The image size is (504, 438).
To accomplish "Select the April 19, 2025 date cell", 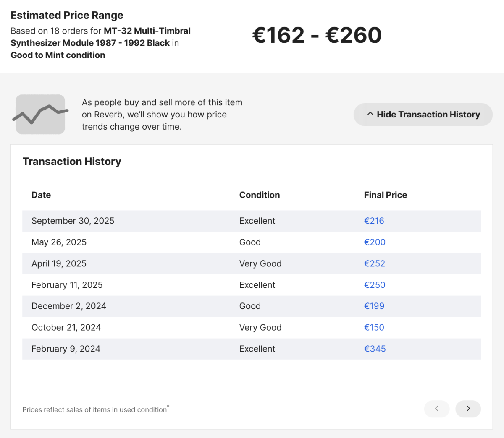I will (59, 263).
